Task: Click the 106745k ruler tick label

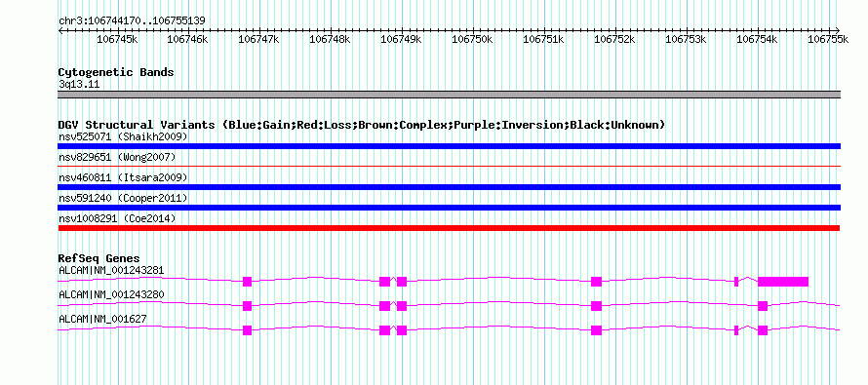Action: 117,39
